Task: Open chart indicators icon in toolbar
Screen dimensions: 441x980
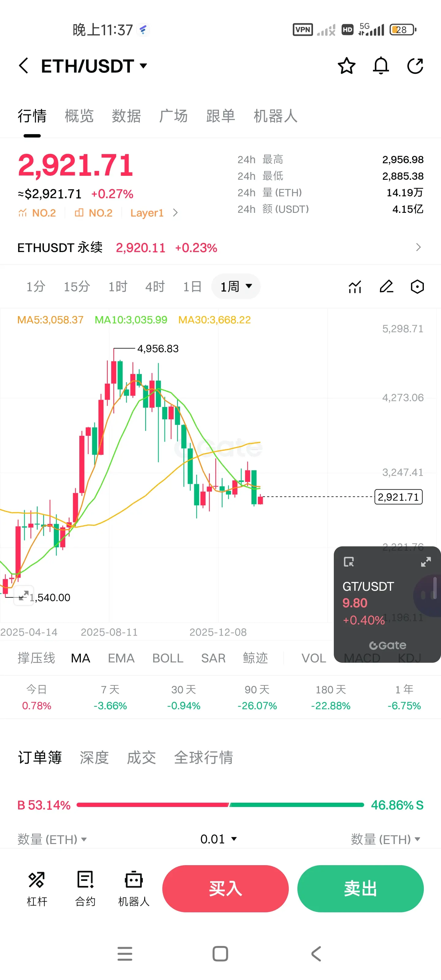Action: pos(355,286)
